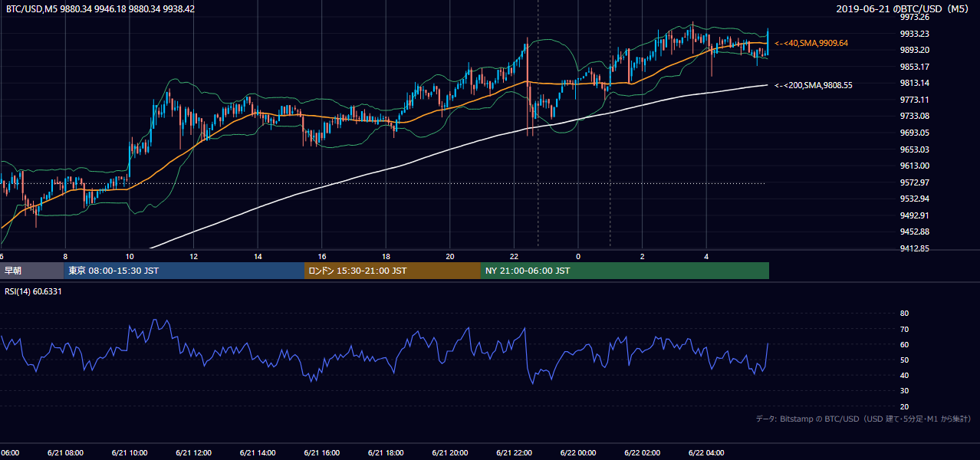This screenshot has width=980, height=460.
Task: Click the 6/21 10:00 bottom date label
Action: tap(130, 452)
